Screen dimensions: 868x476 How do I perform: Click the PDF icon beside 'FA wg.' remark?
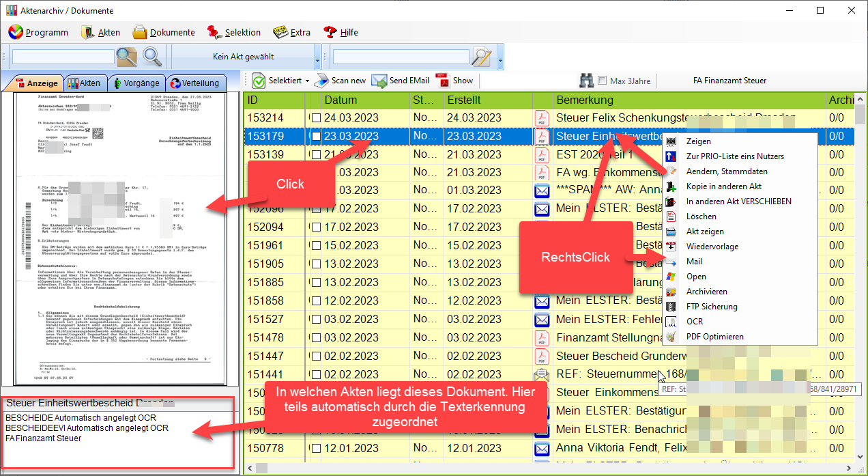point(542,173)
